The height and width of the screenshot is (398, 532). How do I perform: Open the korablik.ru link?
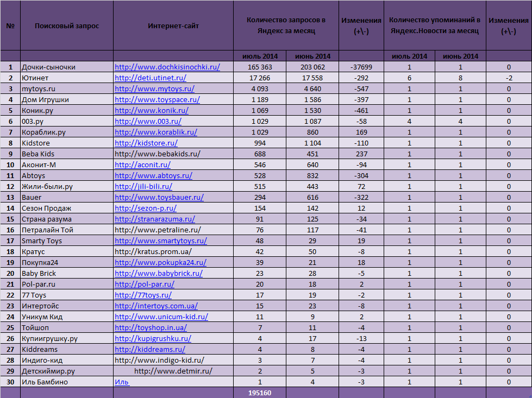pos(155,132)
